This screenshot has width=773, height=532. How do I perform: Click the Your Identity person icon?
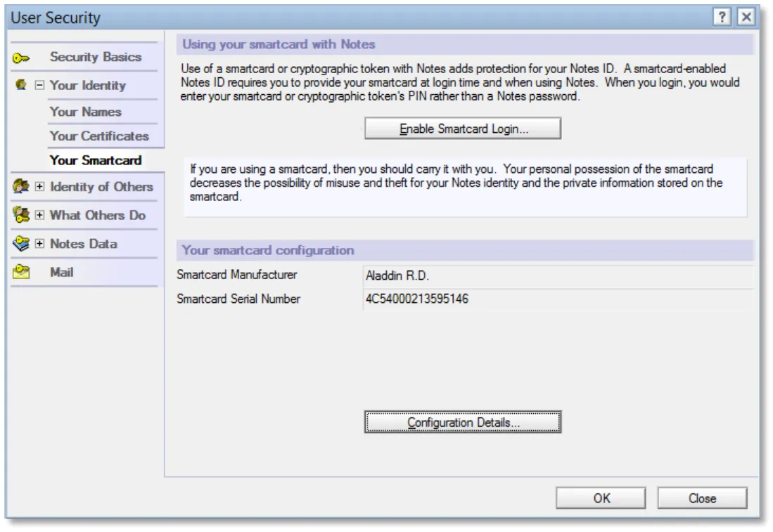click(x=20, y=85)
